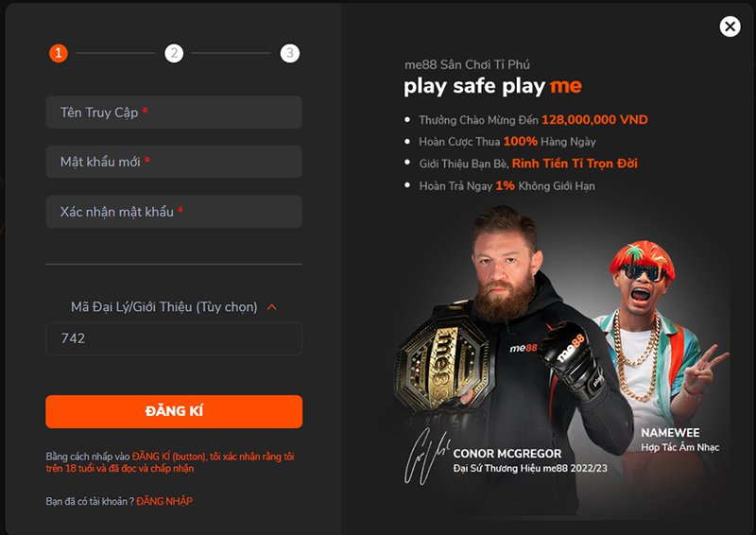Click the orange ĐĂNG KÍ button

(174, 411)
